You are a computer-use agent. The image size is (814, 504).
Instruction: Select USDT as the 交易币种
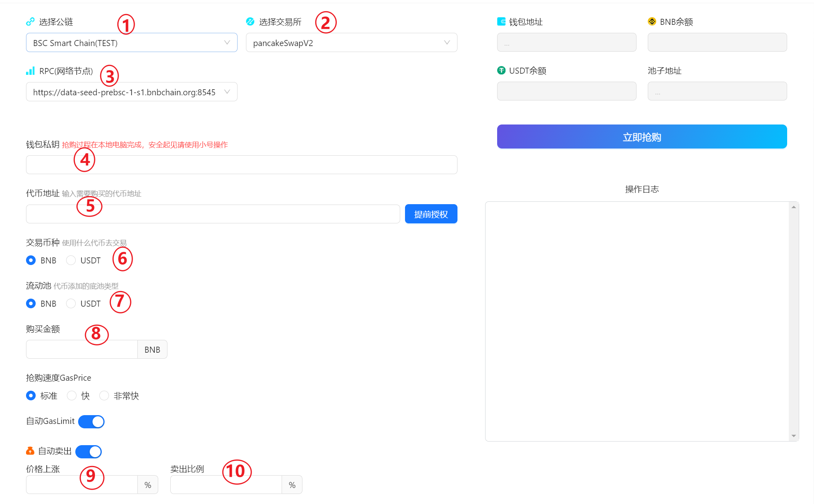tap(71, 261)
